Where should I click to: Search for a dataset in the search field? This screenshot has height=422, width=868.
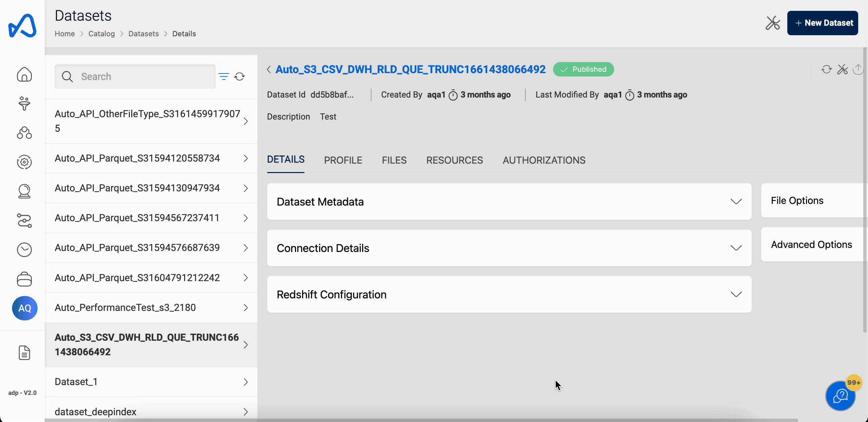[135, 76]
